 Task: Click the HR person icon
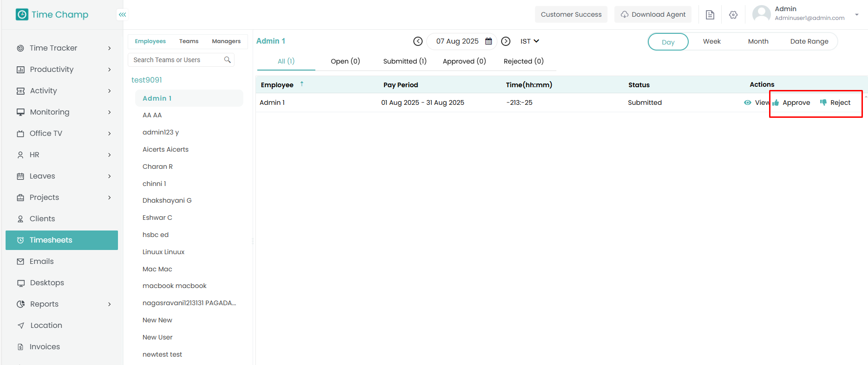tap(20, 155)
